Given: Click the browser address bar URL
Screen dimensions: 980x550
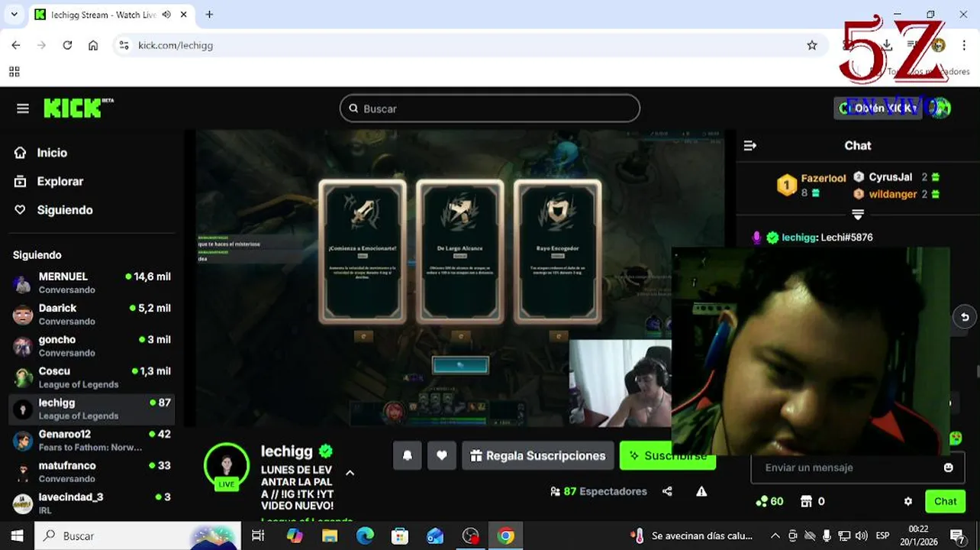Looking at the screenshot, I should coord(176,45).
